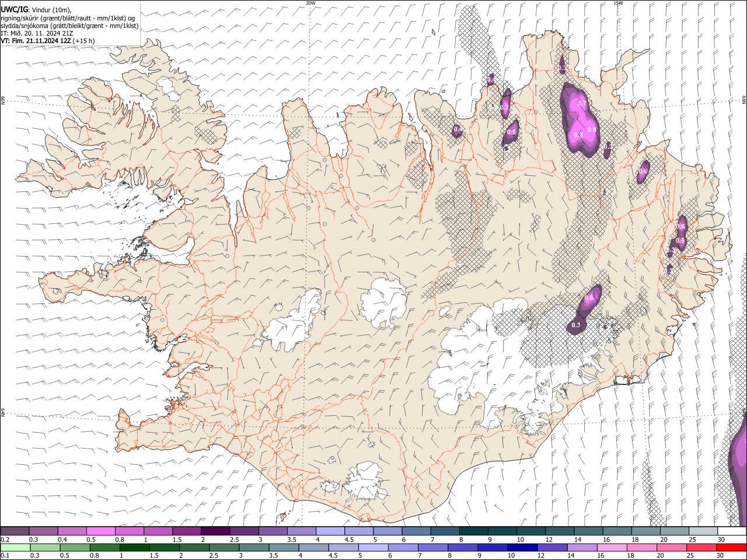Select the deep blue bottom-row swatch starting at 10
This screenshot has width=747, height=560.
523,547
